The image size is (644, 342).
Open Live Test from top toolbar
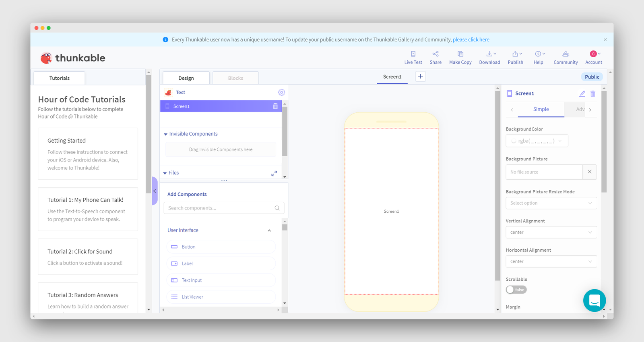click(413, 58)
